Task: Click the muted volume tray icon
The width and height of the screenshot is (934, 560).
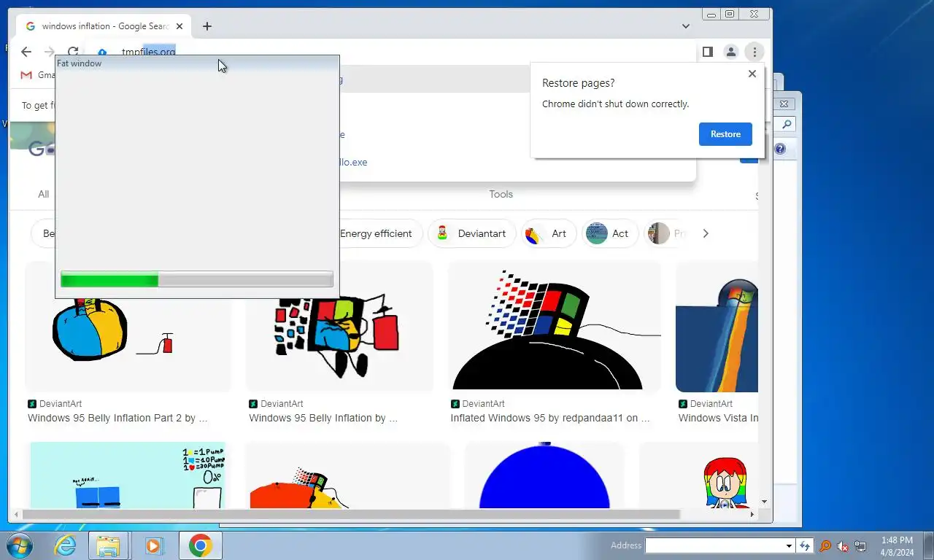Action: tap(843, 545)
